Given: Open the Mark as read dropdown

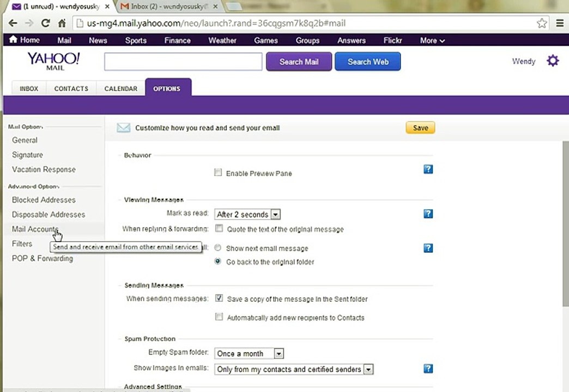Looking at the screenshot, I should (247, 215).
